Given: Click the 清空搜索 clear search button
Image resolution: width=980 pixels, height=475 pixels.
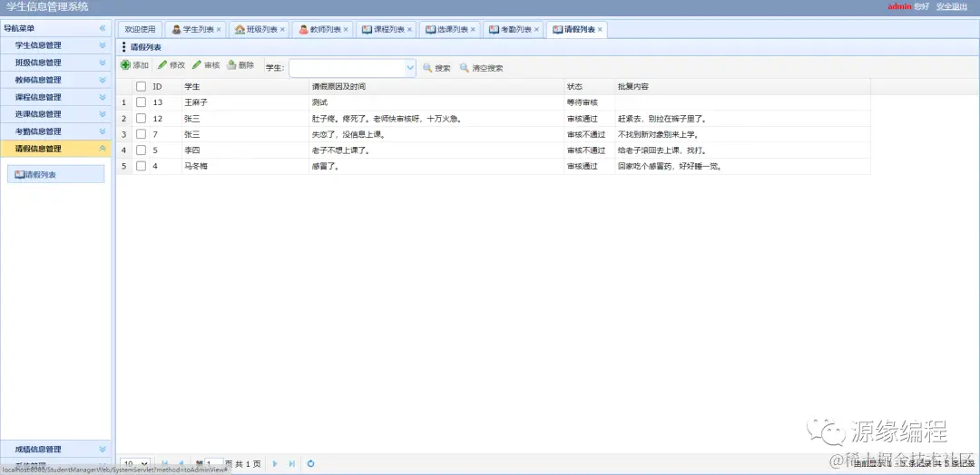Looking at the screenshot, I should (x=481, y=68).
